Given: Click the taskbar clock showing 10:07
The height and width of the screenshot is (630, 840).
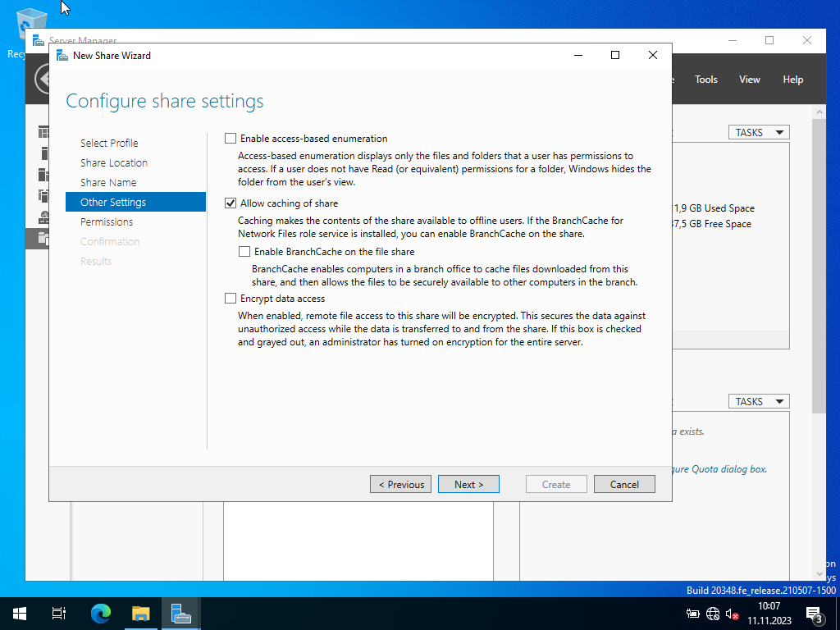Looking at the screenshot, I should click(769, 613).
